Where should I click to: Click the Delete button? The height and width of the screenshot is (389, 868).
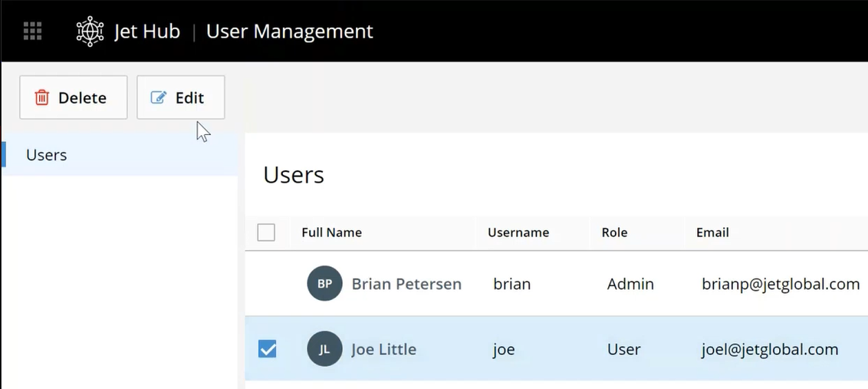[x=74, y=97]
